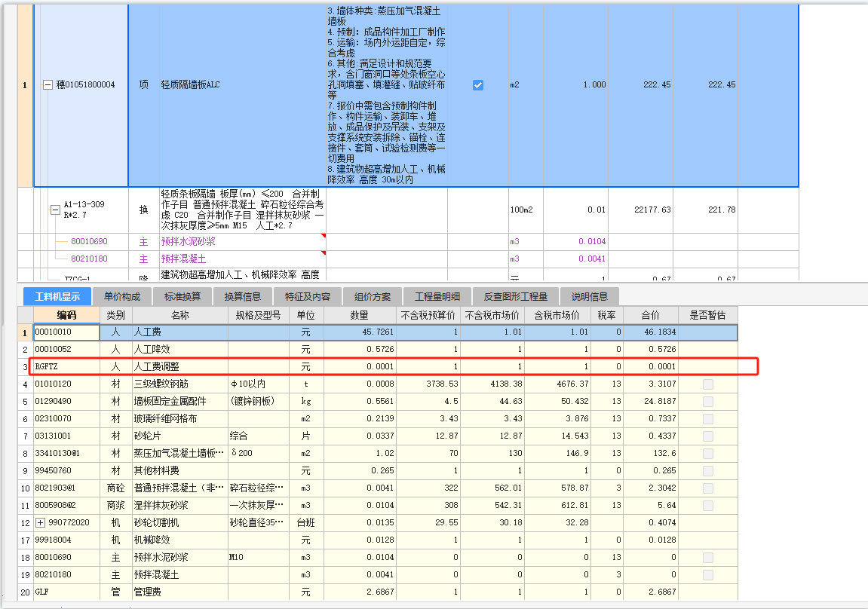
Task: Toggle 是否暂估 for 墙板固定金属配件
Action: [x=707, y=402]
